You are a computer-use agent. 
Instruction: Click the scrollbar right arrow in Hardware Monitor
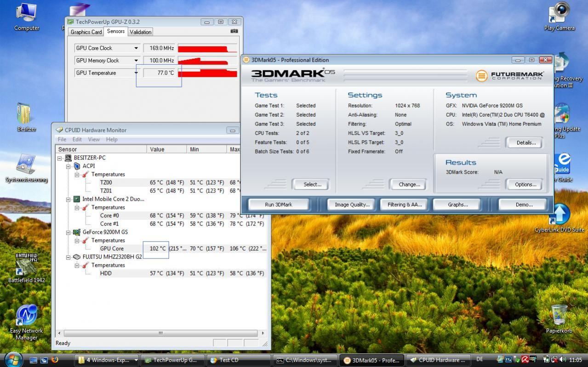click(x=263, y=333)
